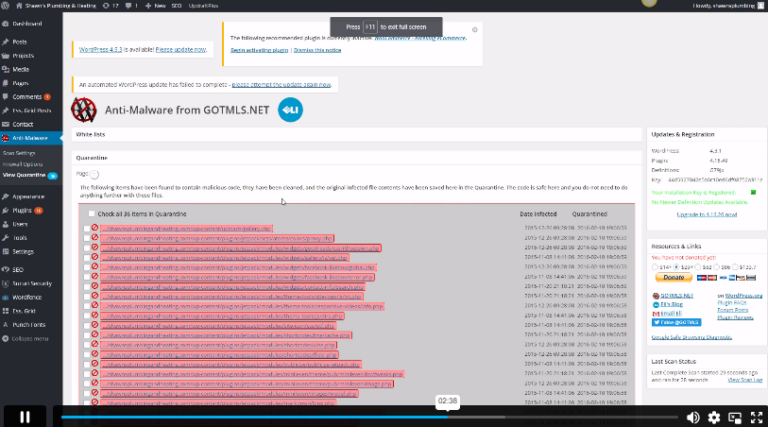Collapse the Resources & Links panel

click(706, 246)
